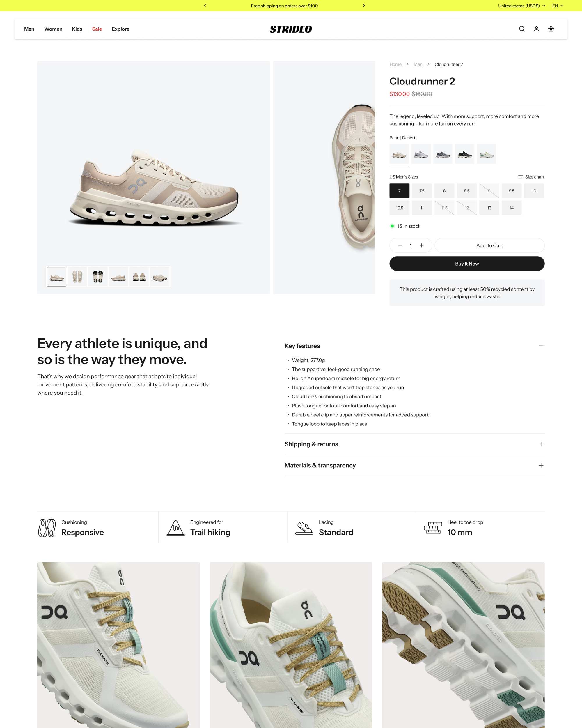Open the Size chart link
The width and height of the screenshot is (582, 728).
[535, 177]
